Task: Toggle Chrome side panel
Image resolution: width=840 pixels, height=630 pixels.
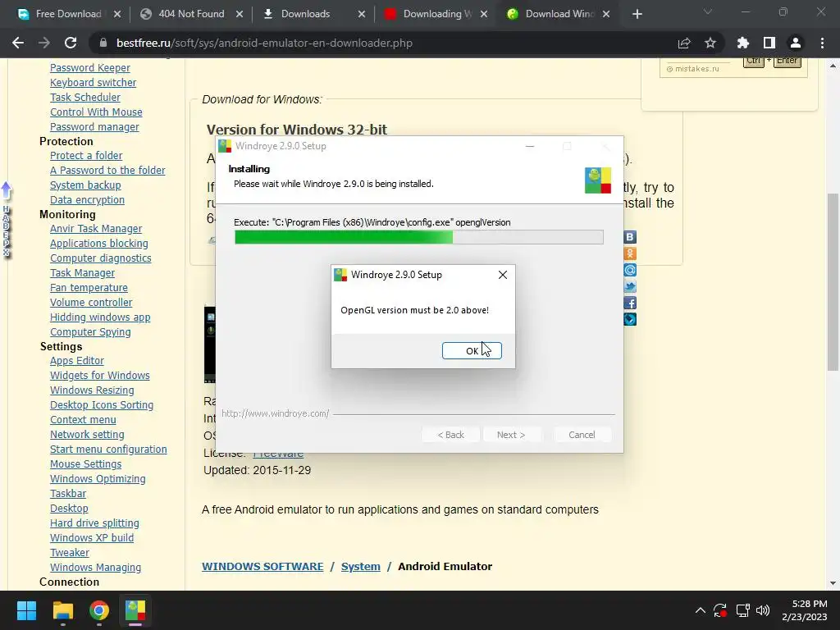Action: point(769,43)
